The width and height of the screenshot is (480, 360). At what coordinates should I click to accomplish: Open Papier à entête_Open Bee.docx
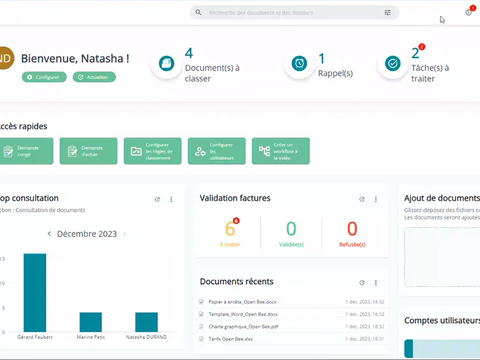pyautogui.click(x=243, y=302)
